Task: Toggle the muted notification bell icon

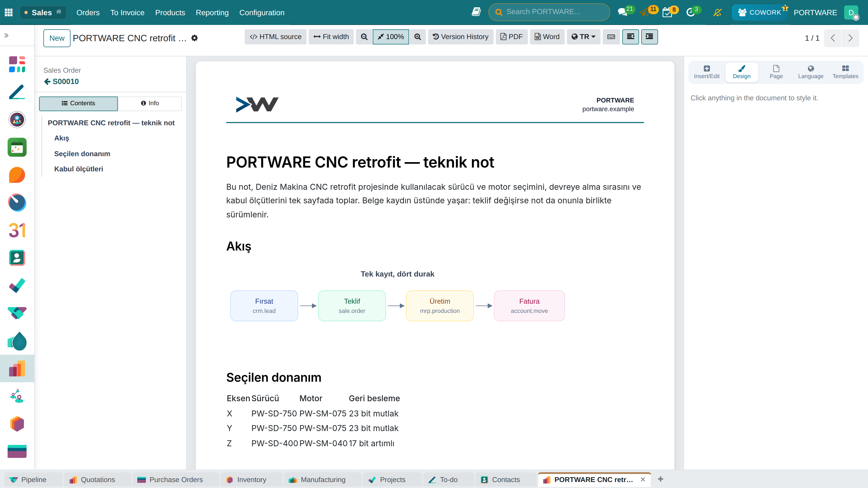Action: click(717, 12)
